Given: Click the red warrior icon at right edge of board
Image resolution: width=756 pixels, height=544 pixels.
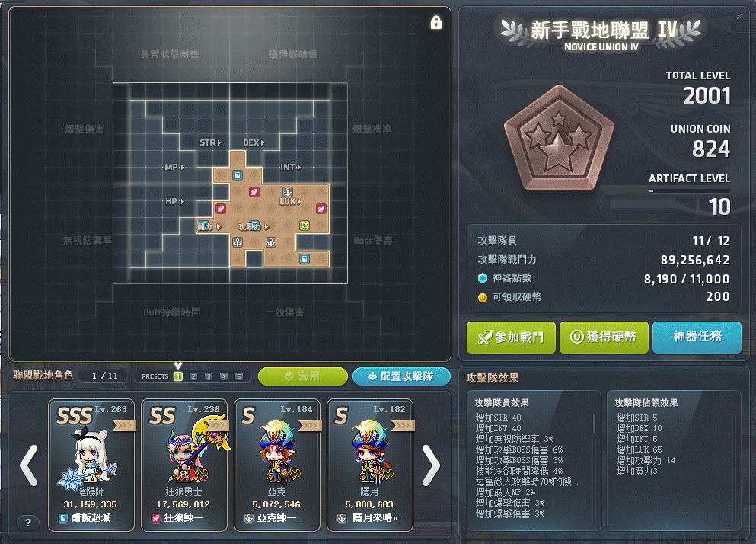Looking at the screenshot, I should point(321,209).
